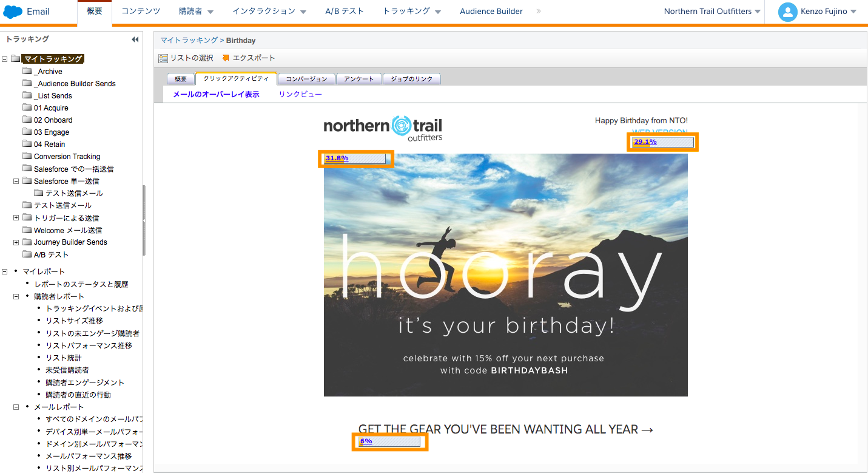The image size is (868, 473).
Task: Expand the トリガーによる送信 tree node
Action: pyautogui.click(x=16, y=217)
